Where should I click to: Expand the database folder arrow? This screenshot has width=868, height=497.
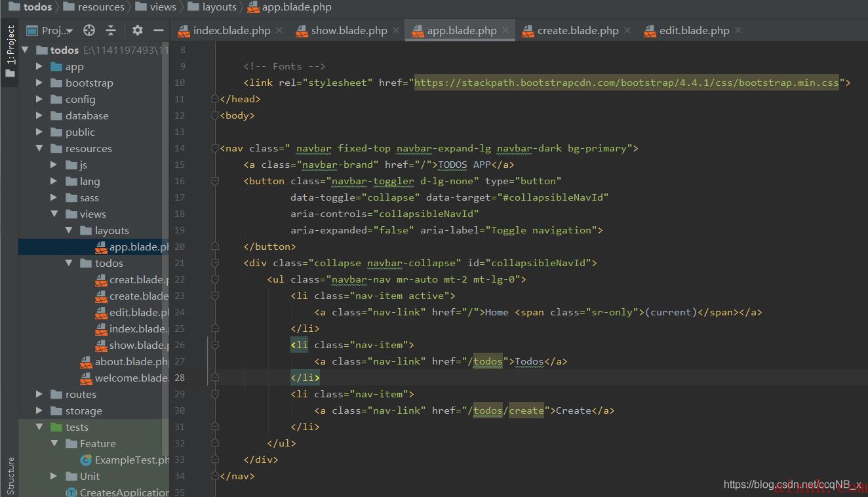click(39, 115)
